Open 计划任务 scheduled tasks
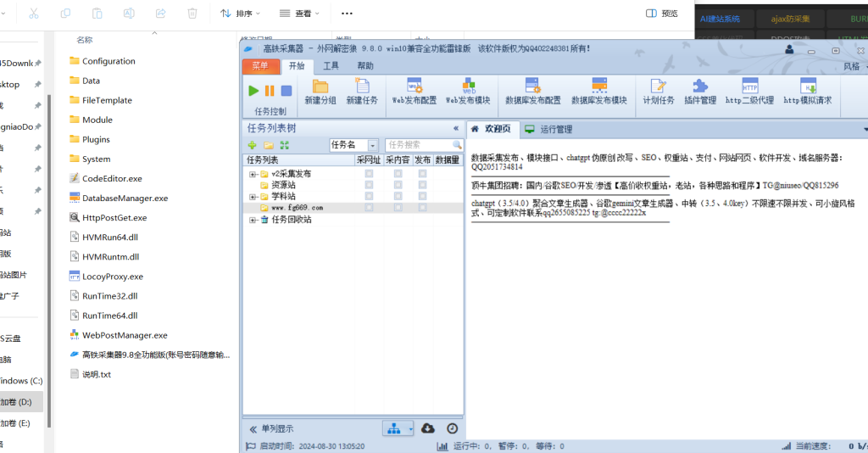Image resolution: width=868 pixels, height=453 pixels. [x=658, y=92]
